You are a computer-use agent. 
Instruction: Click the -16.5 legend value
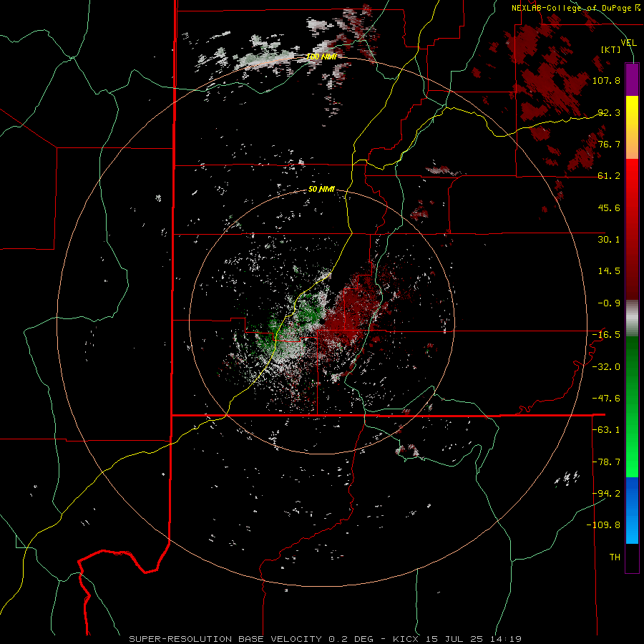[606, 335]
